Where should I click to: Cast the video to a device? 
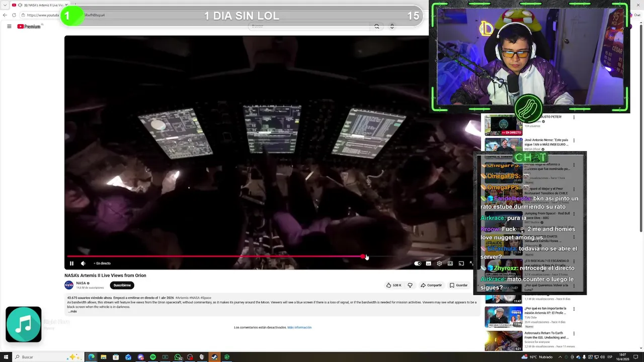pos(461,263)
